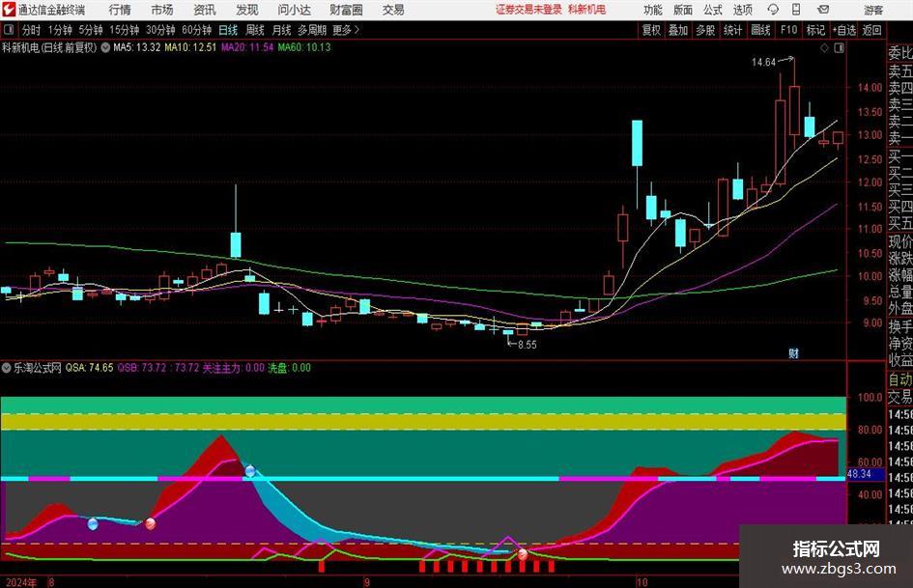Click the 游客 user label
Screen dimensions: 913x588
872,10
